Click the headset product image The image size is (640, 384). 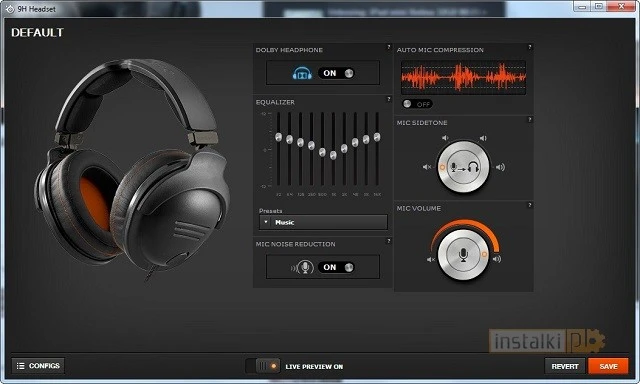pos(133,169)
